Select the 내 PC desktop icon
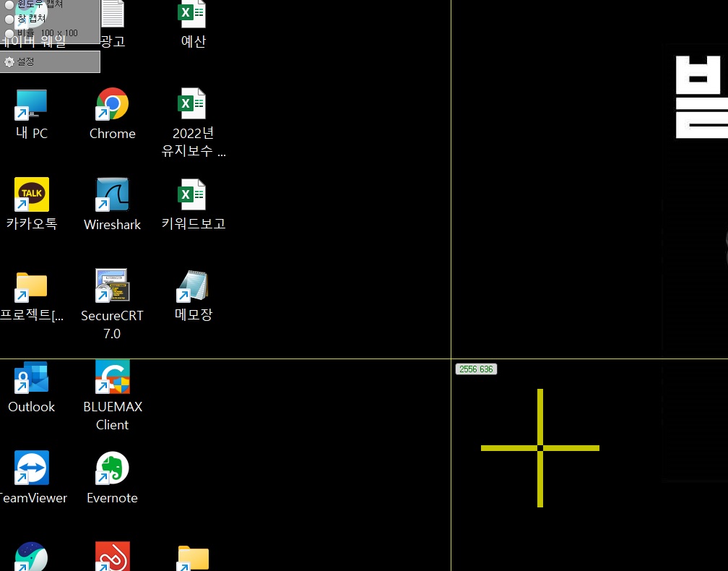Viewport: 728px width, 571px height. pyautogui.click(x=32, y=114)
